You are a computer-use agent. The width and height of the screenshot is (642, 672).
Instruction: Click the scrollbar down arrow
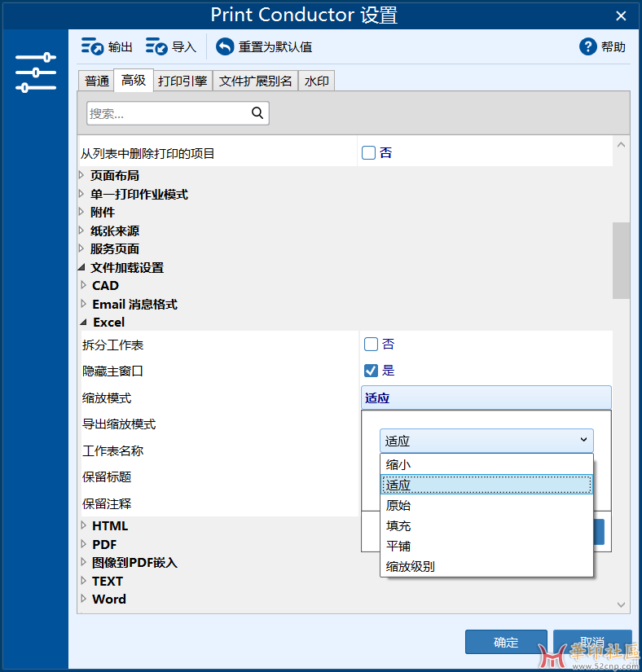(x=621, y=604)
